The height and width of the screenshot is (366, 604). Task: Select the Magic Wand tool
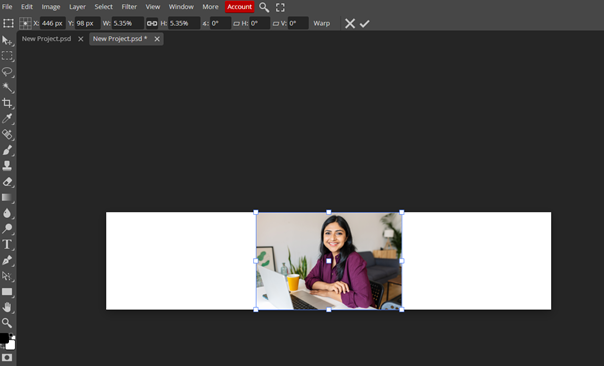coord(7,87)
